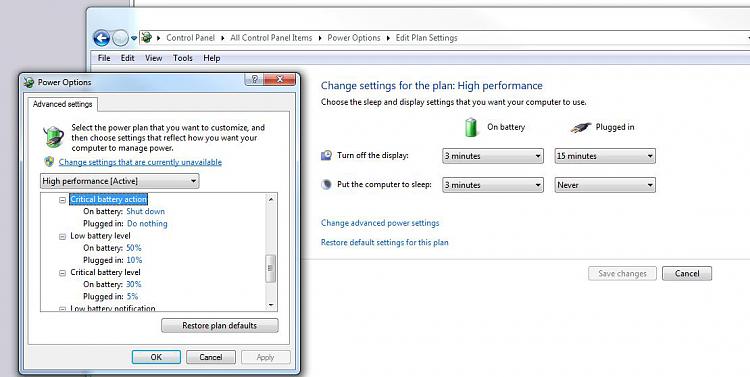Open the View menu
This screenshot has width=750, height=377.
pos(154,58)
